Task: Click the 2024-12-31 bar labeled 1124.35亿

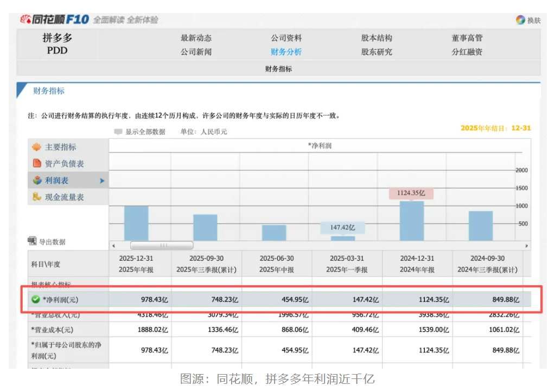Action: (412, 221)
